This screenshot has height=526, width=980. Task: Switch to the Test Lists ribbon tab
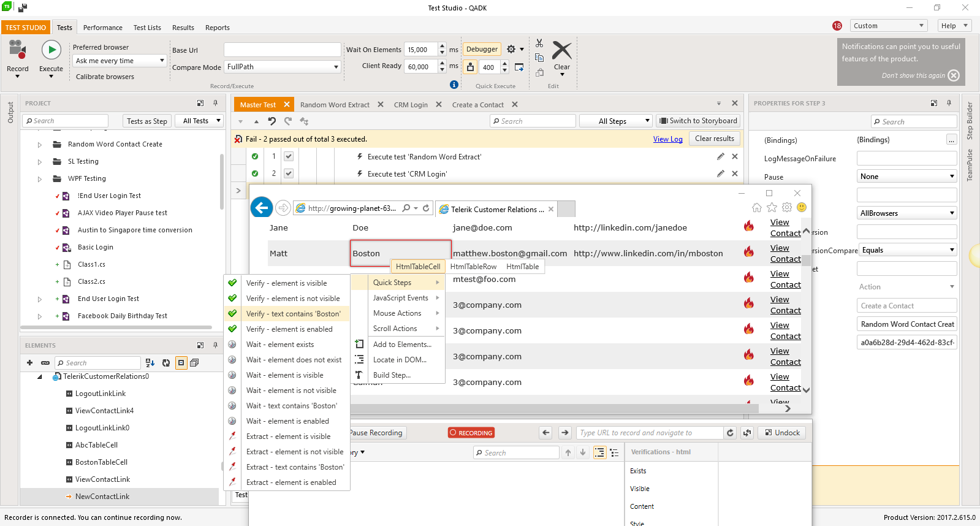click(x=147, y=28)
